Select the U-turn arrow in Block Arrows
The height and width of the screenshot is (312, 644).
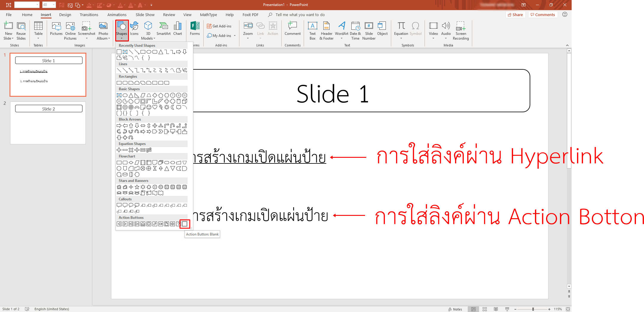[x=173, y=126]
